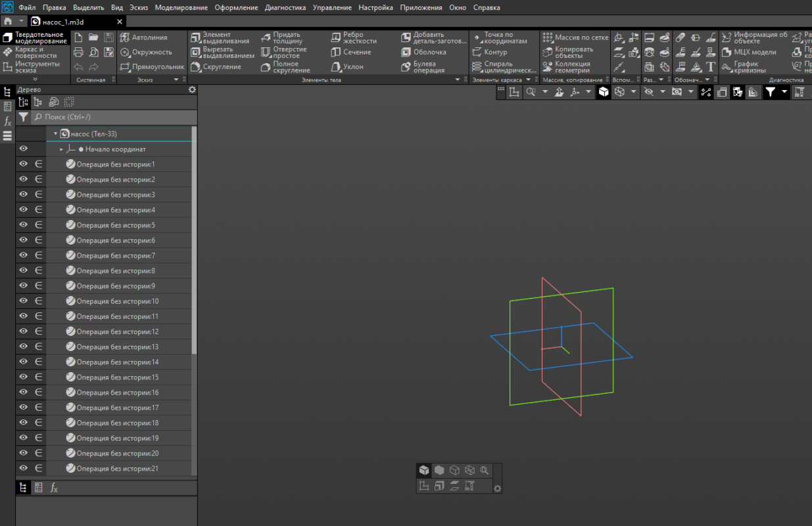
Task: Switch to the насос_1.m3d document tab
Action: (62, 22)
